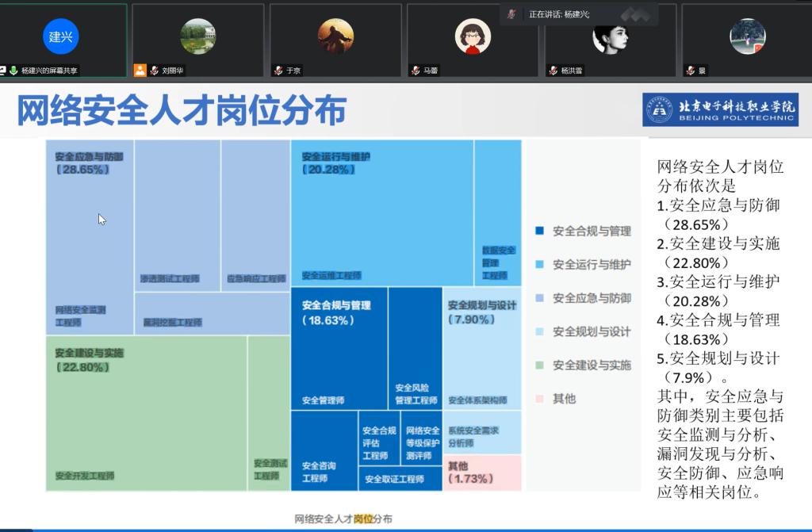Click the 安全运行与维护 legend color swatch

tap(540, 265)
